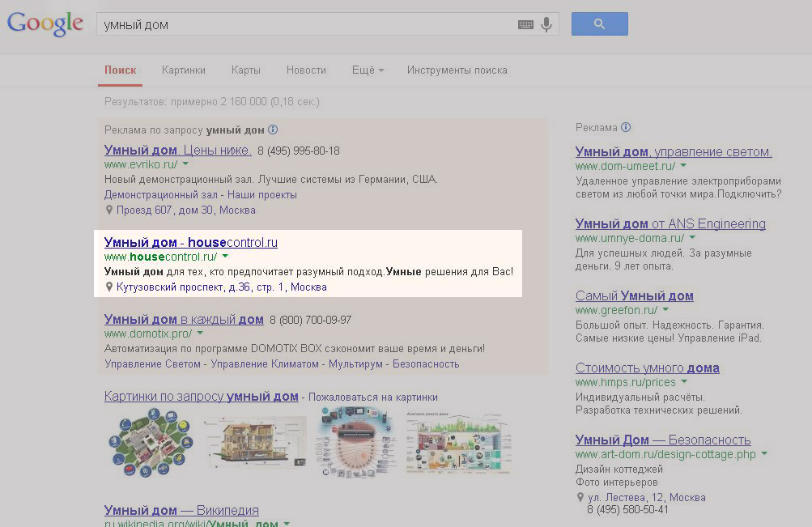Switch to the 'Новости' tab
Image resolution: width=812 pixels, height=527 pixels.
[306, 70]
